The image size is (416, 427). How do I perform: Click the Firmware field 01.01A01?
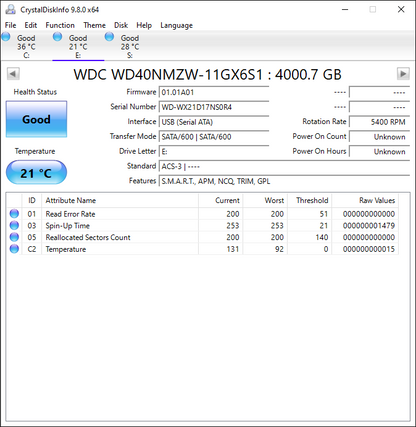[x=214, y=92]
